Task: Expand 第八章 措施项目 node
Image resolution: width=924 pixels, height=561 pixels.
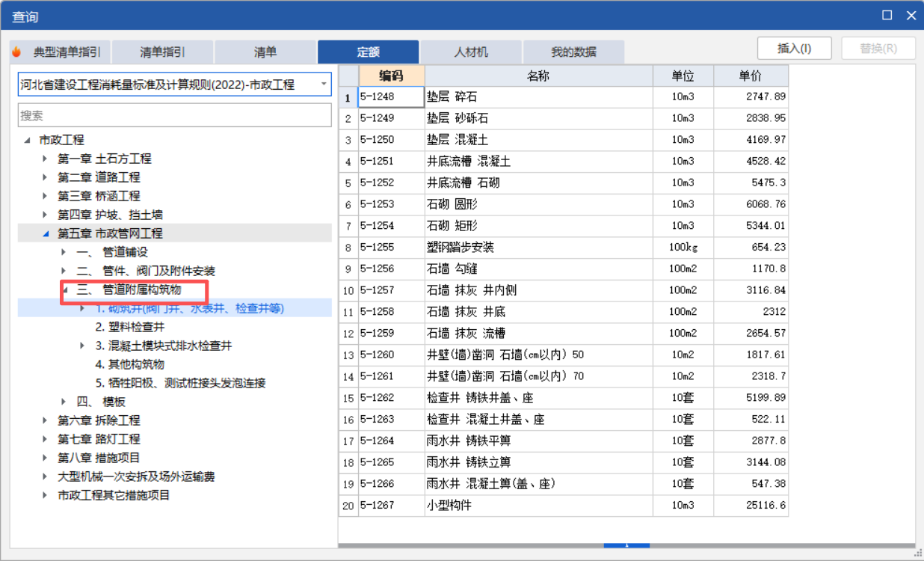Action: (45, 458)
